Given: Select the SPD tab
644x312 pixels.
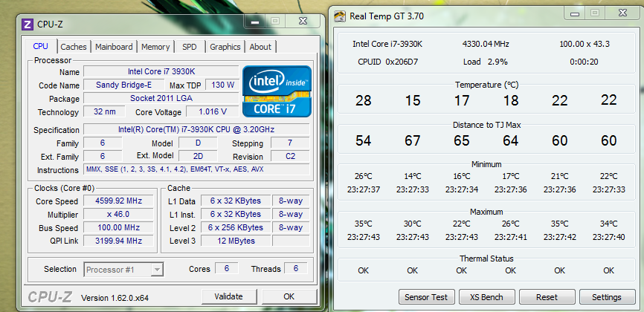Looking at the screenshot, I should coord(190,47).
